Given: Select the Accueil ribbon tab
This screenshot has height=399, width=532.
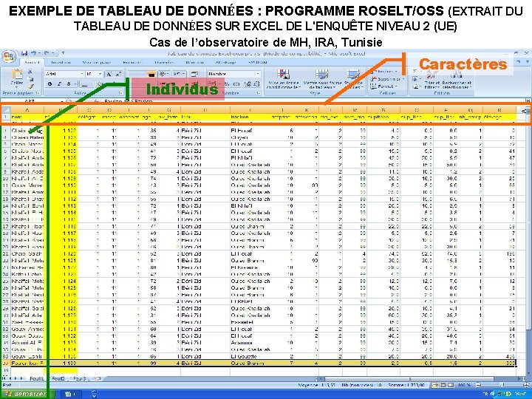Looking at the screenshot, I should point(33,62).
